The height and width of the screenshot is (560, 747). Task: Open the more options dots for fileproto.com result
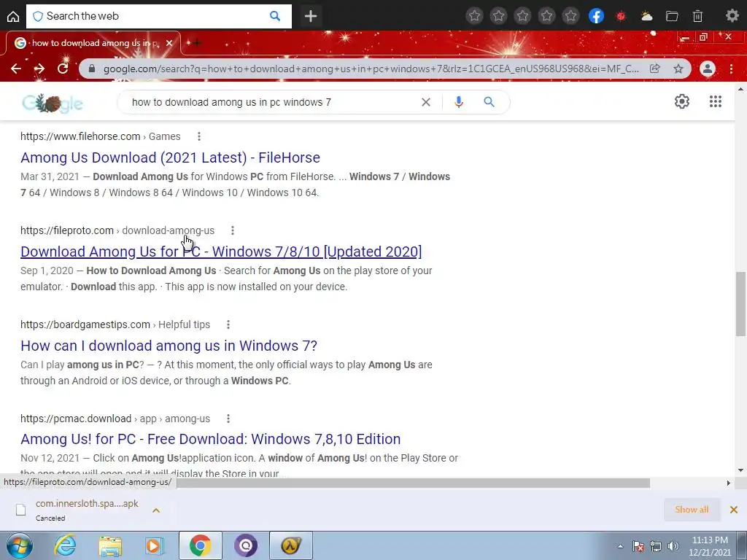pos(233,230)
